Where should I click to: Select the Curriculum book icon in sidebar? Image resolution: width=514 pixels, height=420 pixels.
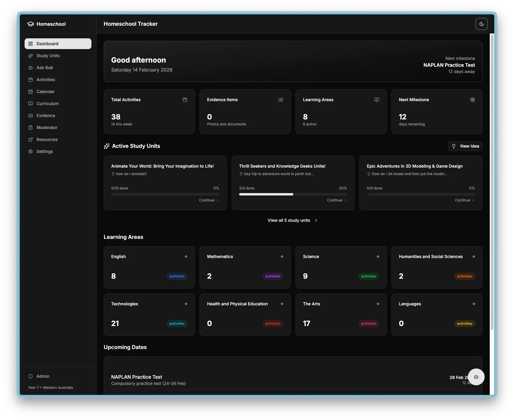[x=31, y=104]
